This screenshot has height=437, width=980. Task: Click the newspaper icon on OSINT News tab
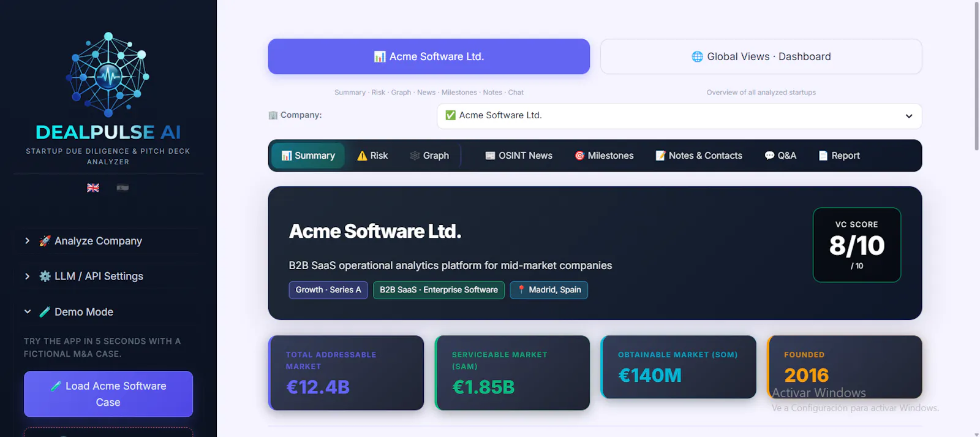pos(490,156)
